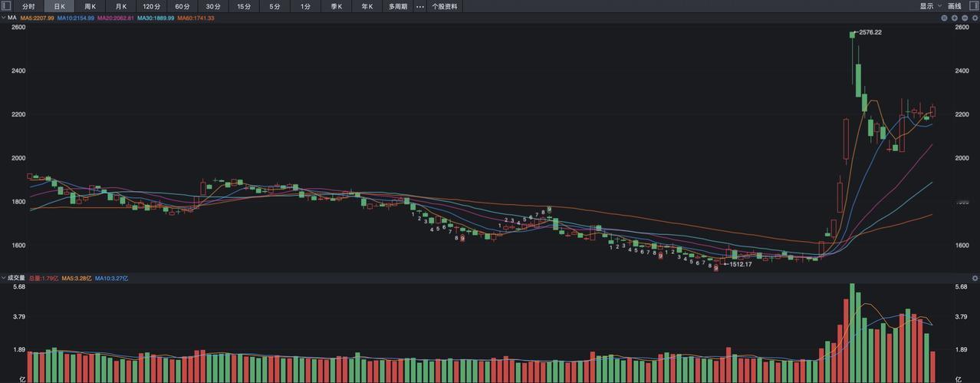Screen dimensions: 980x383
Task: Click the tall green candlestick at the 2576.22 peak
Action: 853,58
